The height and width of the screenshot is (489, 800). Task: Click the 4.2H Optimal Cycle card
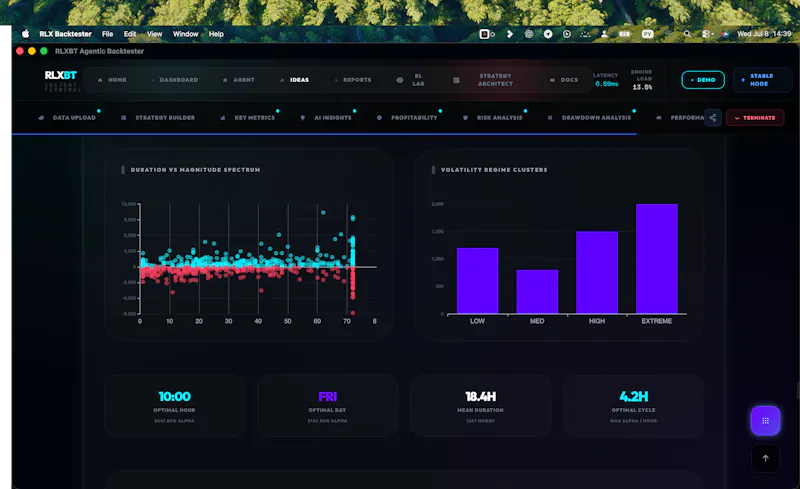coord(633,406)
